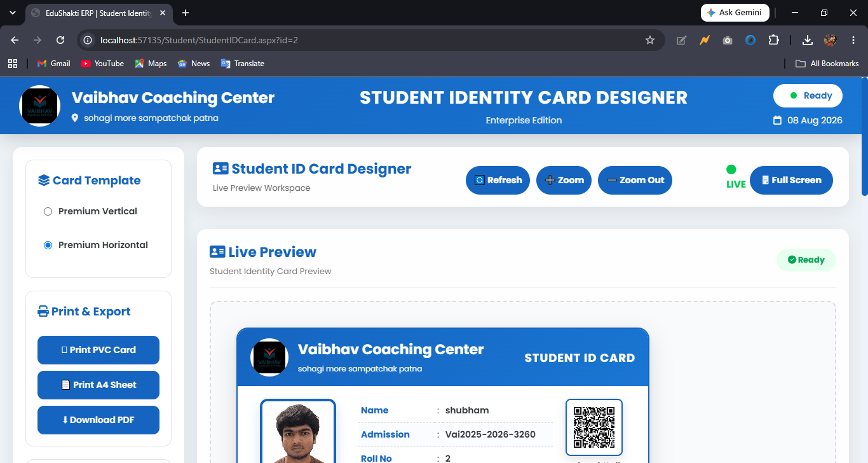Reload the page with the refresh icon
The height and width of the screenshot is (463, 868).
tap(60, 40)
